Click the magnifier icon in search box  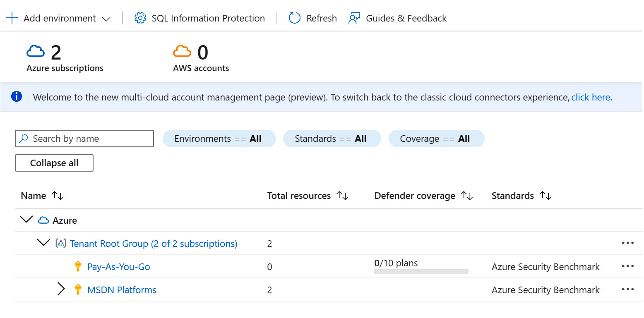(x=24, y=139)
